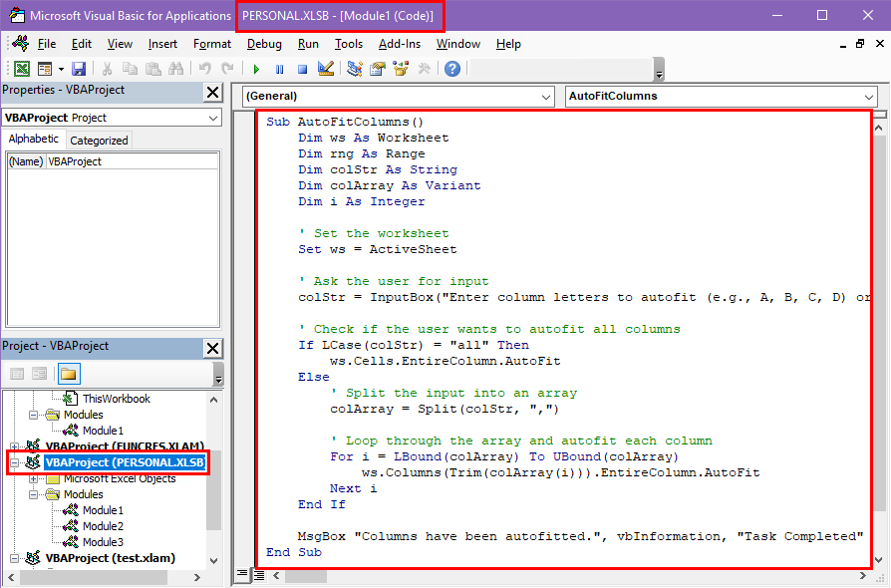The width and height of the screenshot is (891, 588).
Task: Open Project Explorer toolbar icon
Action: [355, 70]
